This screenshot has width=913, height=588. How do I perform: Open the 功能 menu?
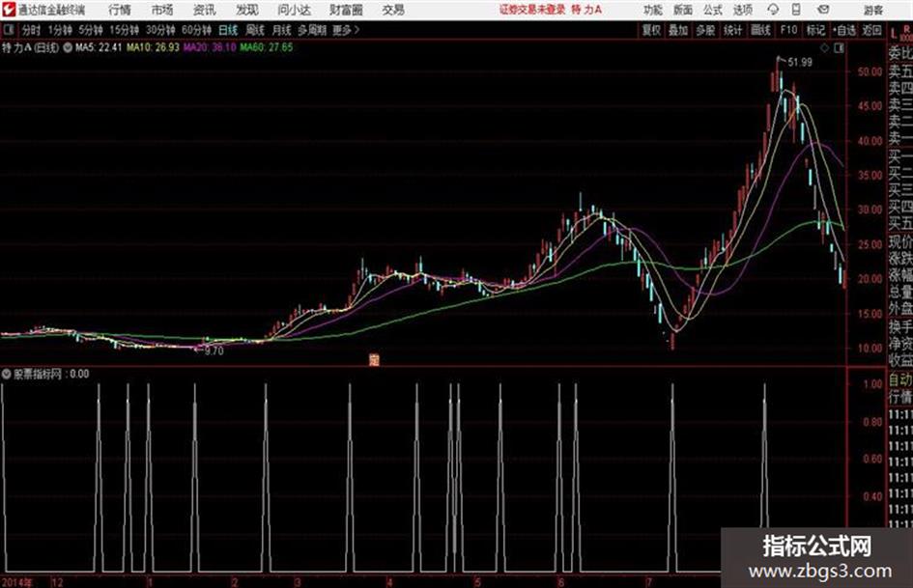click(653, 10)
